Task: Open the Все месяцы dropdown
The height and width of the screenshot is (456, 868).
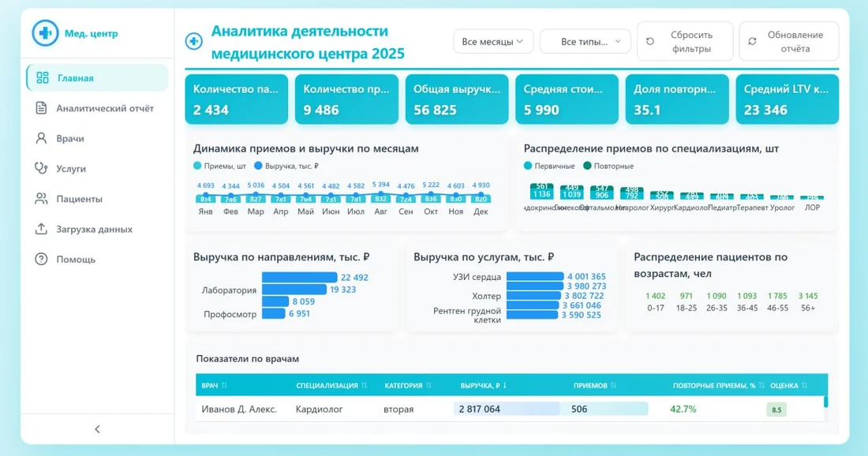Action: click(x=493, y=42)
